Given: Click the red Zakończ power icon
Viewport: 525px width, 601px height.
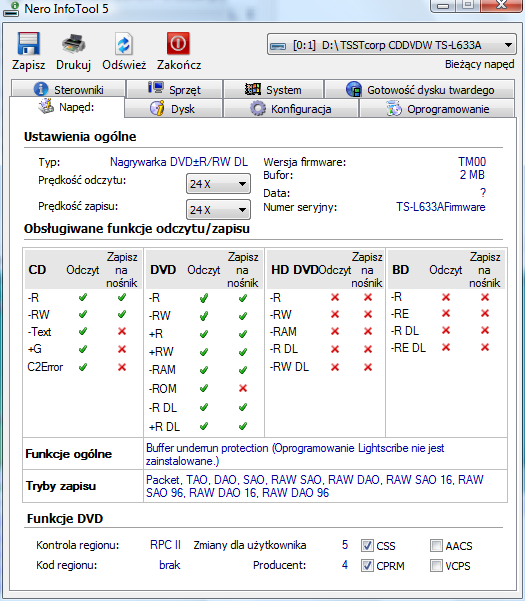Looking at the screenshot, I should (x=178, y=43).
